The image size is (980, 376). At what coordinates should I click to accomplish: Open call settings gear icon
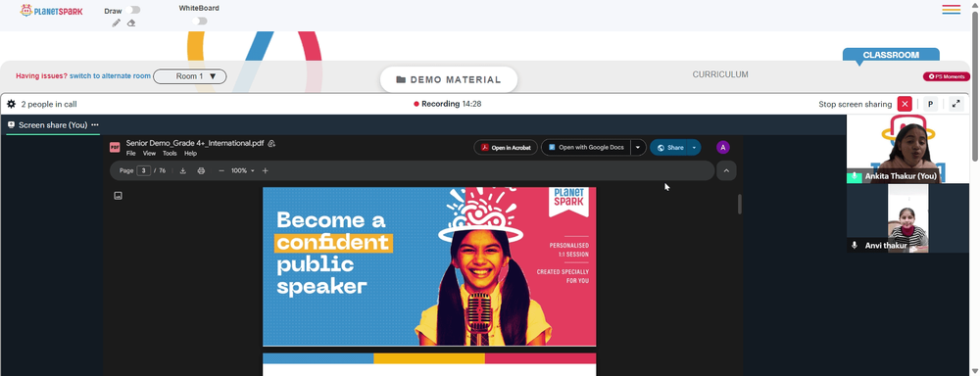tap(11, 105)
